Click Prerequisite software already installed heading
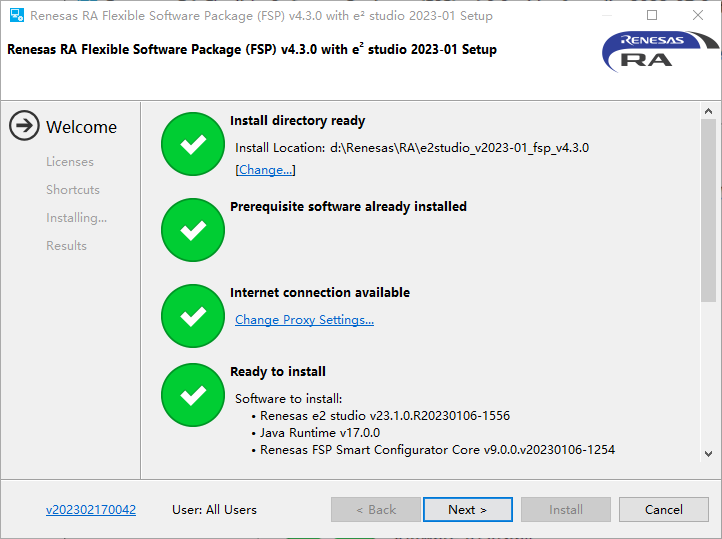722x539 pixels. click(349, 207)
